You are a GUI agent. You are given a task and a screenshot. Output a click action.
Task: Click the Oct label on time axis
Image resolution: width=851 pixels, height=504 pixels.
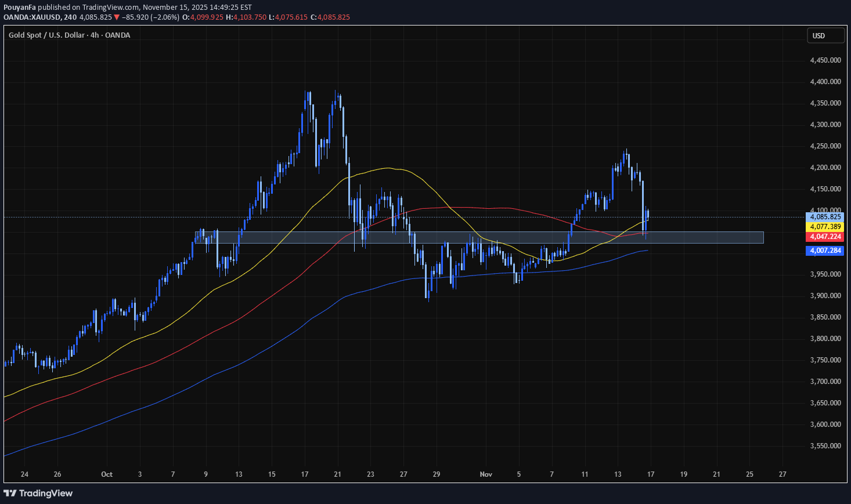click(x=107, y=474)
